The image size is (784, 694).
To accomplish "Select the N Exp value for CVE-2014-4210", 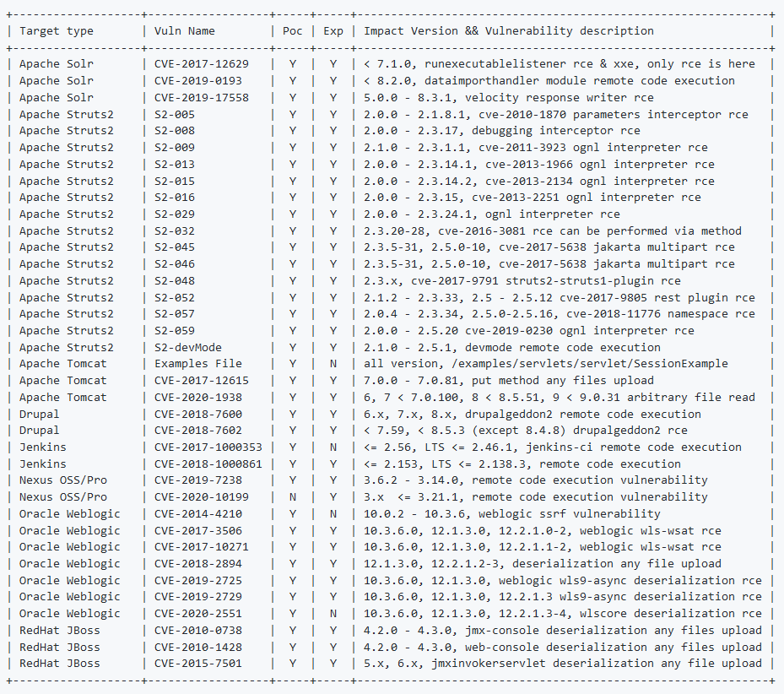I will coord(333,514).
